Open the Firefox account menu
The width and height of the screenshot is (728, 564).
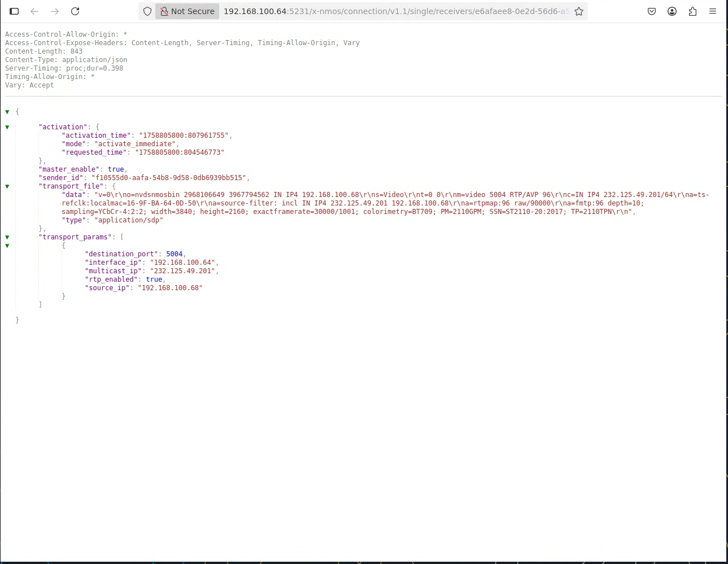point(672,11)
